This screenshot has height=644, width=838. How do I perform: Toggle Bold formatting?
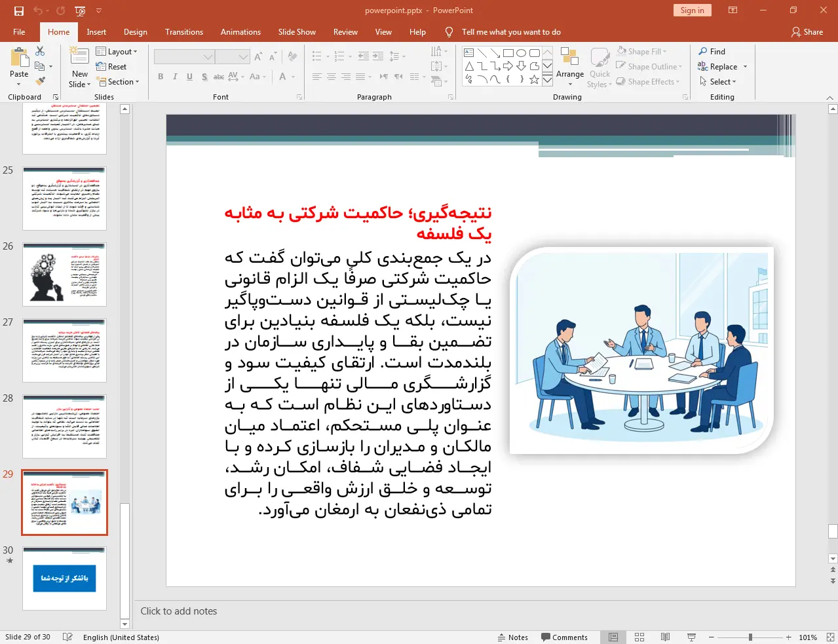coord(161,77)
